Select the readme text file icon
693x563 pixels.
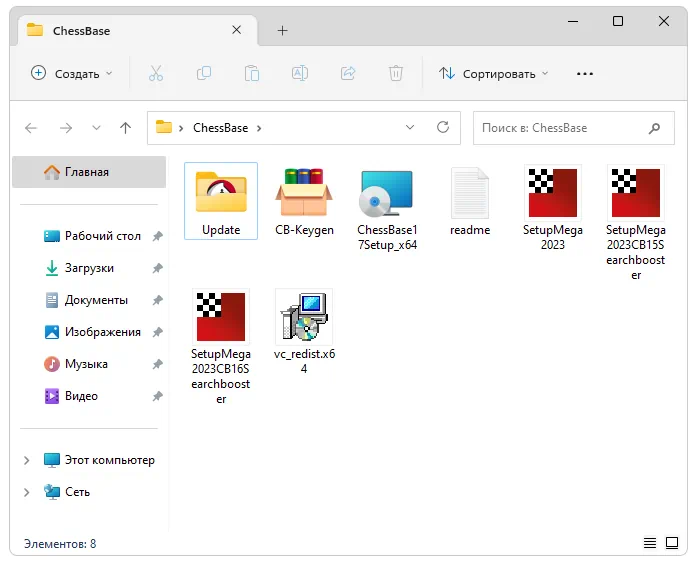(x=470, y=193)
